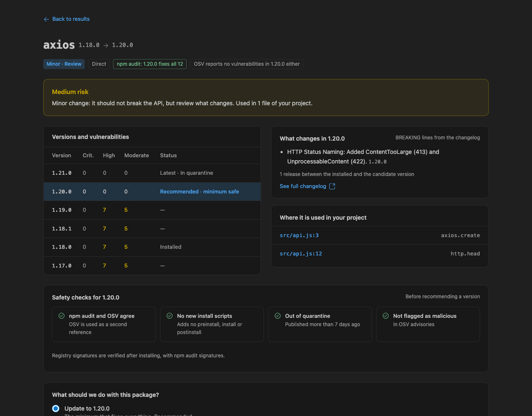
Task: Click external link icon beside changelog
Action: (x=332, y=186)
